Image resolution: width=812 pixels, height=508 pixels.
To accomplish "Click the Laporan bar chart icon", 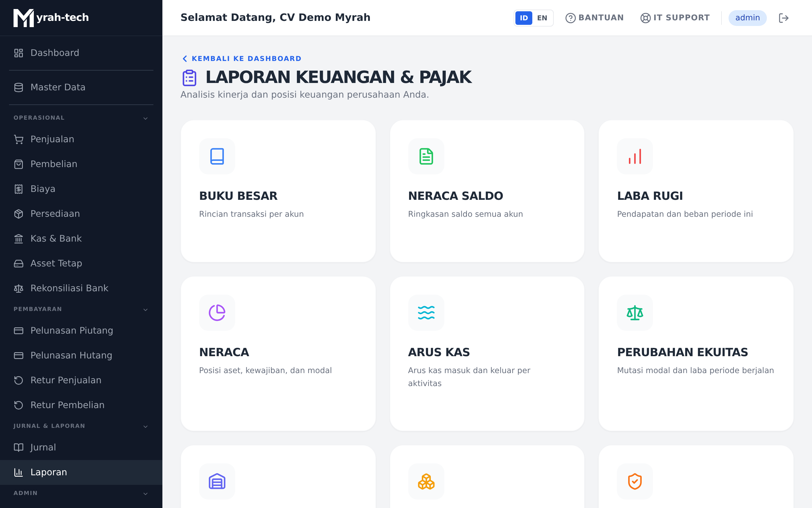I will (x=18, y=472).
